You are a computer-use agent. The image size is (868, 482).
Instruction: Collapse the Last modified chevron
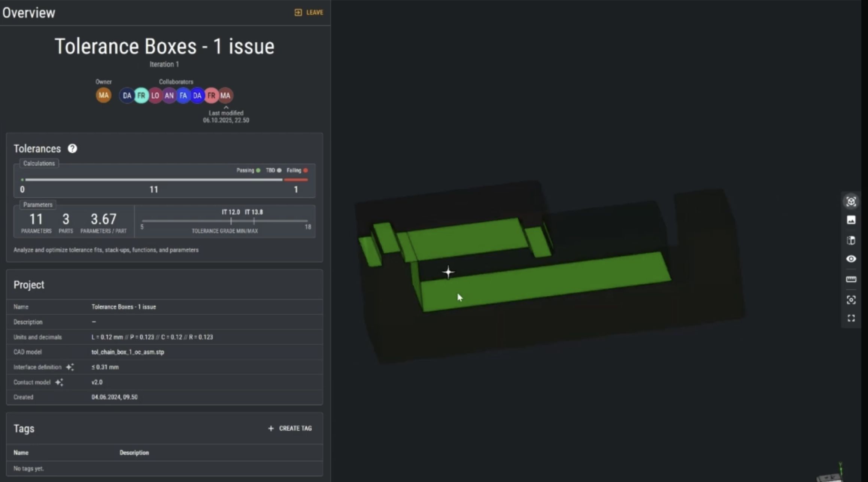click(225, 107)
